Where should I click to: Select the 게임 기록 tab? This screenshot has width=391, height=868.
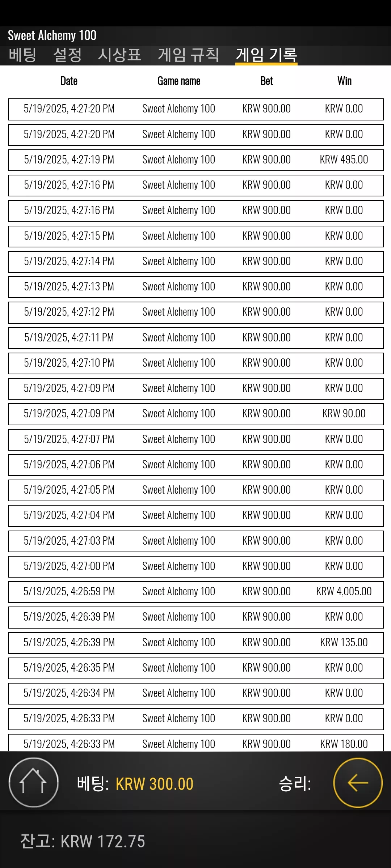coord(266,55)
